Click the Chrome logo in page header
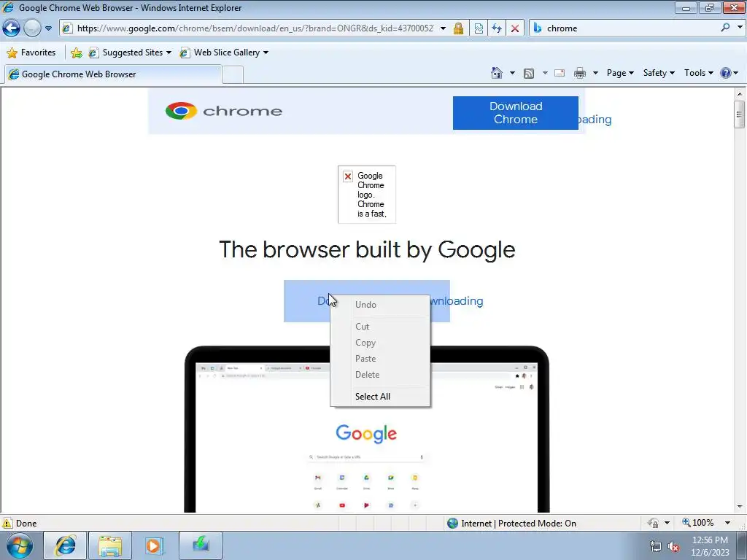Image resolution: width=747 pixels, height=560 pixels. click(x=224, y=111)
